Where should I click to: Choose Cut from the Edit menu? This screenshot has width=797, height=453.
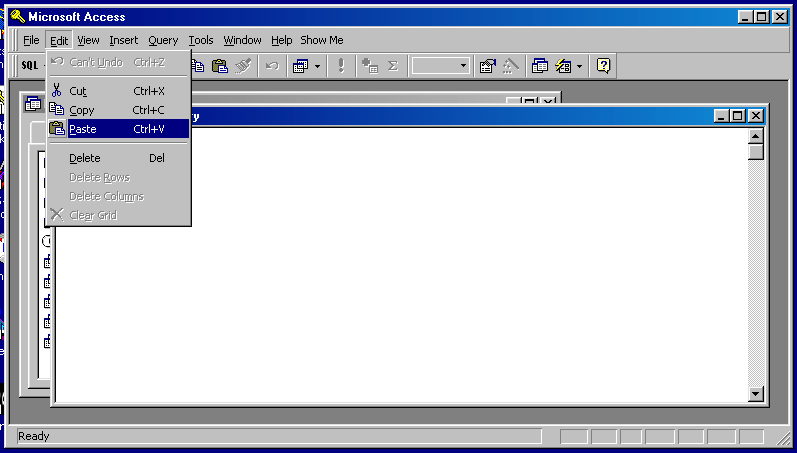click(118, 91)
